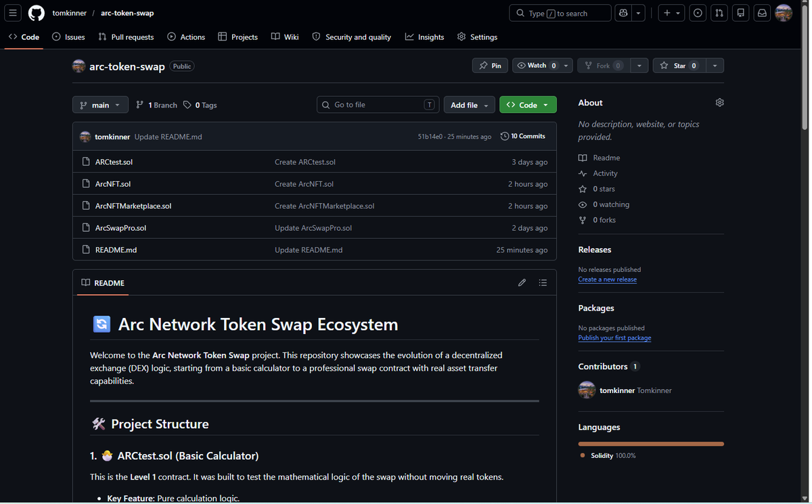The image size is (812, 504).
Task: Open the Pull requests tab
Action: (x=126, y=37)
